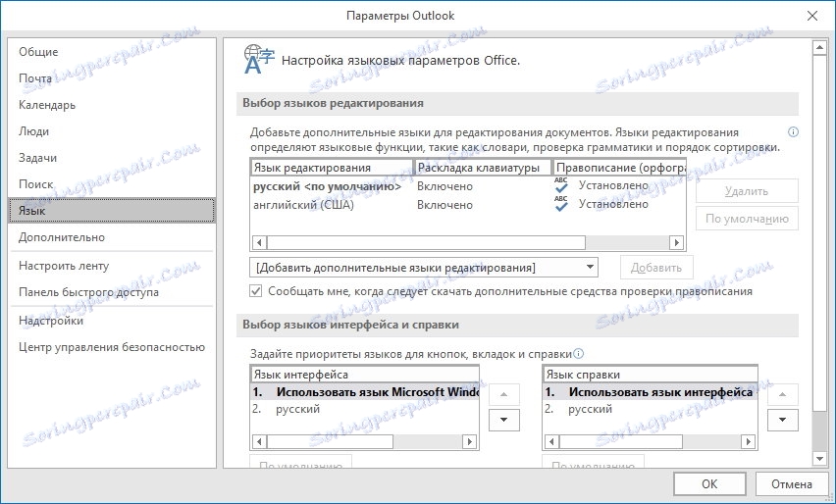The width and height of the screenshot is (836, 504).
Task: Click editing languages horizontal scrollbar thumb
Action: [x=426, y=243]
